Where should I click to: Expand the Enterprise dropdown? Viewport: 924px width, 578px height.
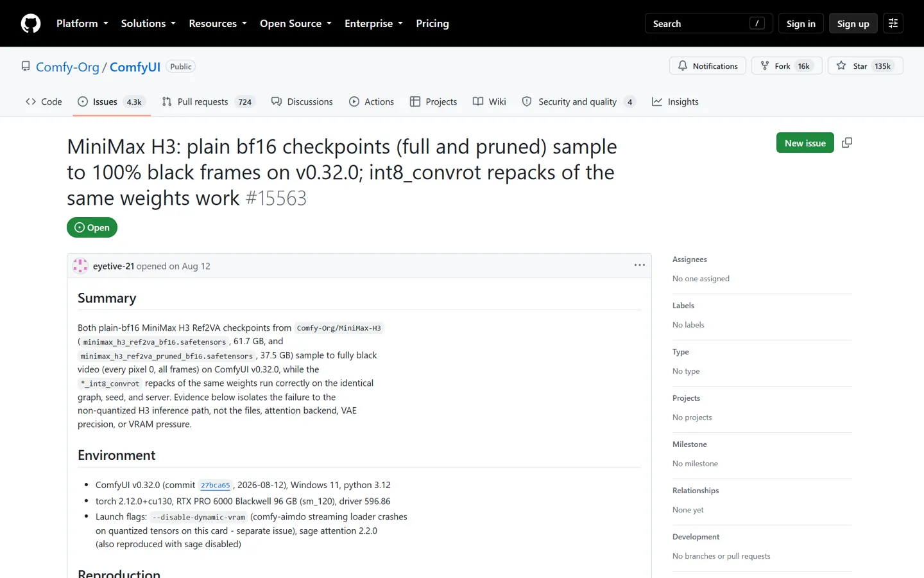374,23
